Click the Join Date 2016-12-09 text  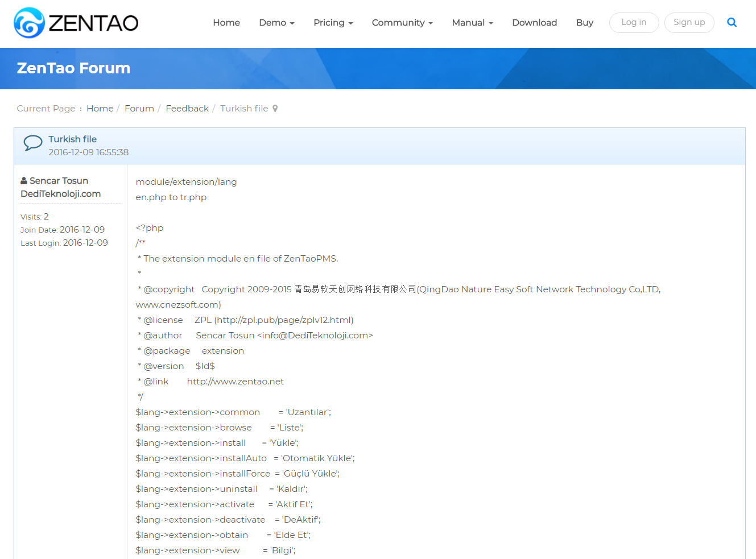pos(63,230)
